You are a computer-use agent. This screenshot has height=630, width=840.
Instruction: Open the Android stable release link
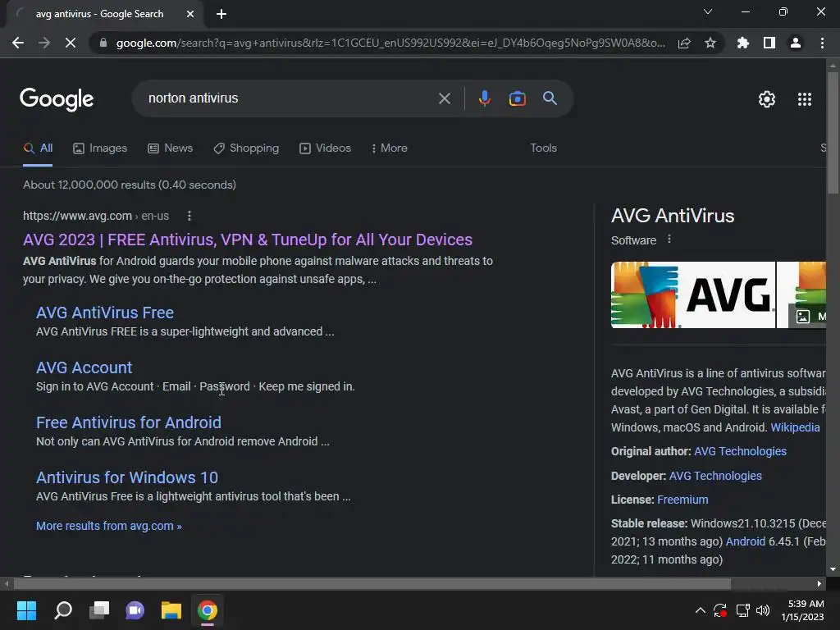coord(745,541)
